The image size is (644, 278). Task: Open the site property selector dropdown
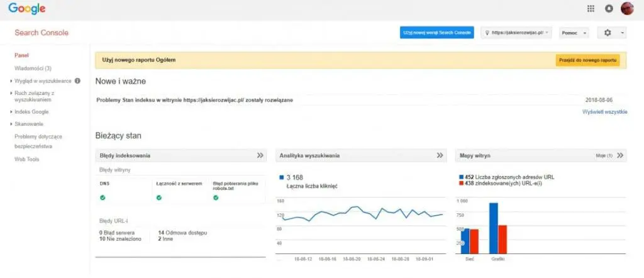(x=516, y=33)
